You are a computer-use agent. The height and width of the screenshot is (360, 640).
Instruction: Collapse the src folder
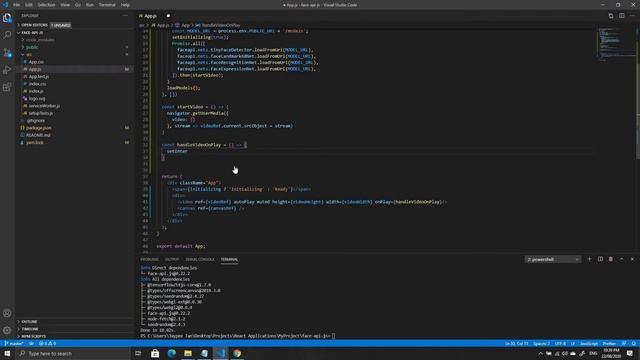tap(29, 55)
